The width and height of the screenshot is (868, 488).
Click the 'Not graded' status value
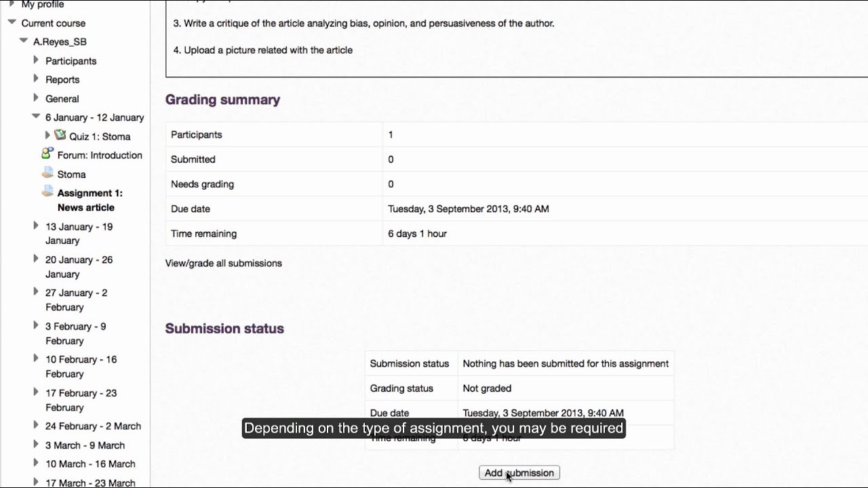coord(487,388)
